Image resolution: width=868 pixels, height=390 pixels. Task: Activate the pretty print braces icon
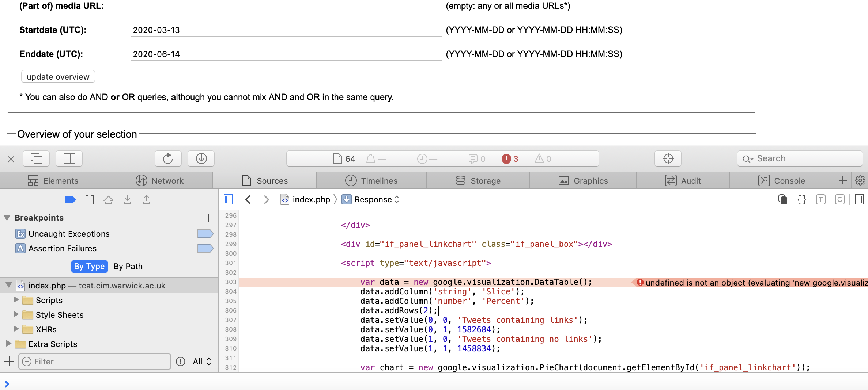tap(801, 199)
